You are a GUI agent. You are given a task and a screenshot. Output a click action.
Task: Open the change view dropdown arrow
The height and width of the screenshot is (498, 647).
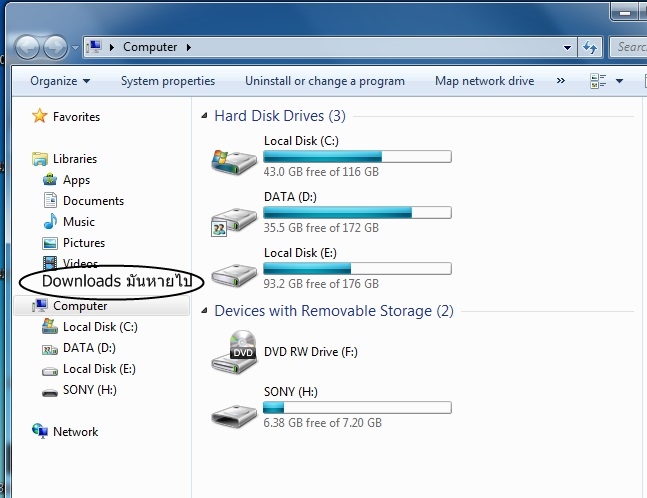point(620,81)
